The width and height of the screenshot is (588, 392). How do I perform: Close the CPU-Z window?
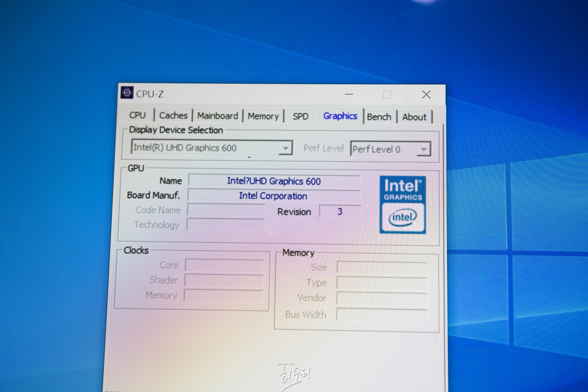point(426,94)
